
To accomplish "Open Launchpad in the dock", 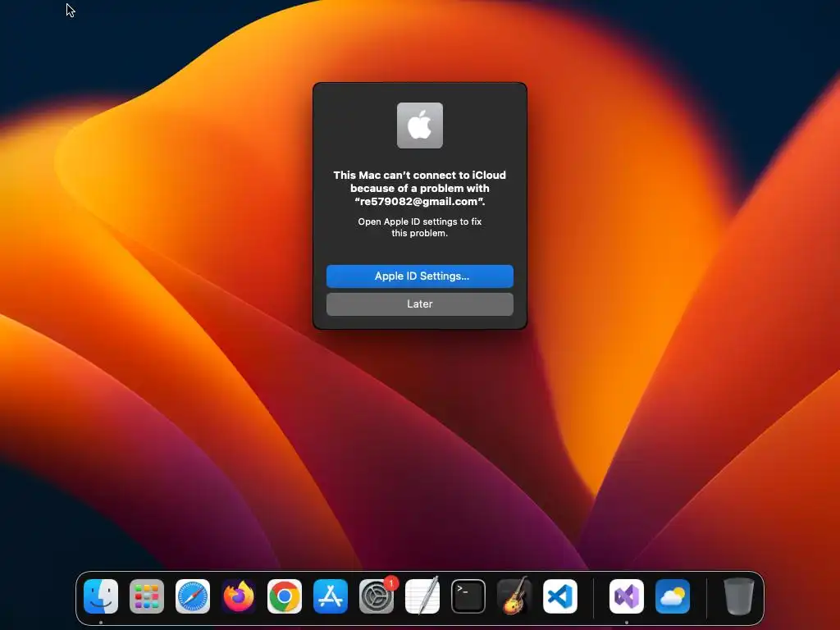I will 147,596.
